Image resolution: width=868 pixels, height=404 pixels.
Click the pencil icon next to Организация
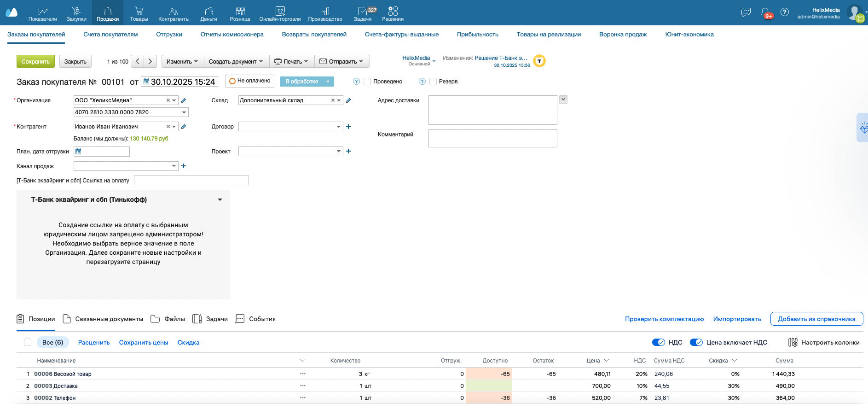(184, 100)
